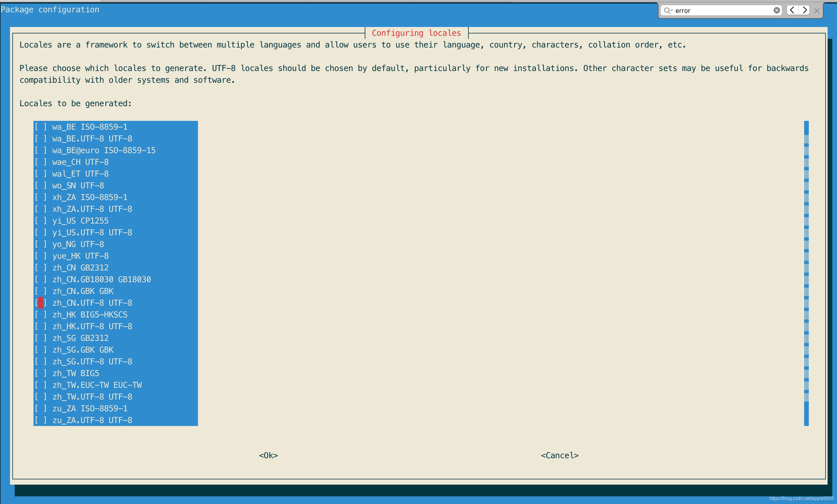837x504 pixels.
Task: Select the zh_TW BIG5 locale entry
Action: point(41,373)
